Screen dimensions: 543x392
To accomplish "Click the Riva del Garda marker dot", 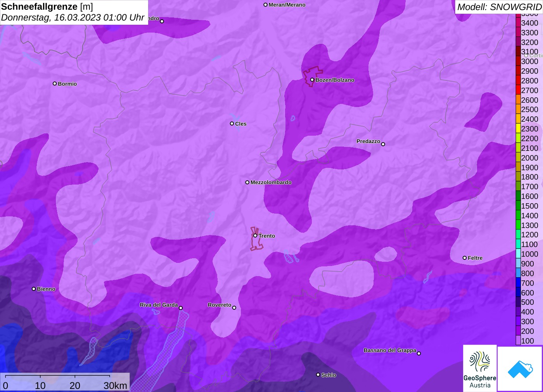I will (x=181, y=308).
